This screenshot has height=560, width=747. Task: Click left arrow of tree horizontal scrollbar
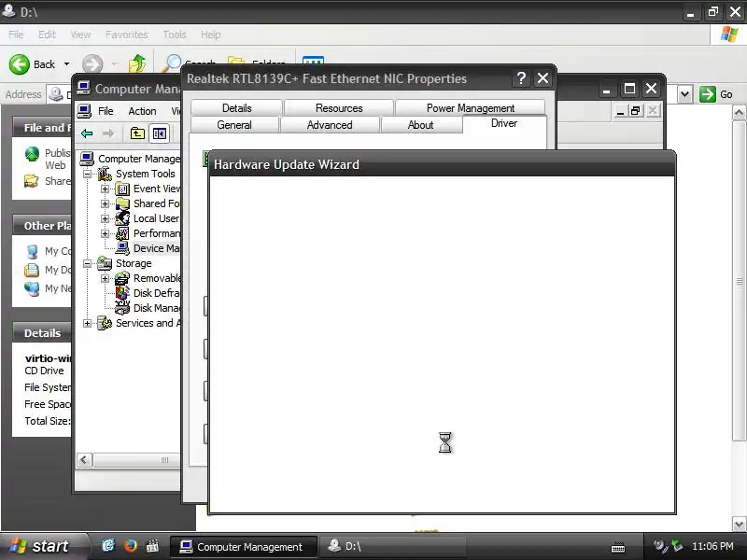click(84, 460)
